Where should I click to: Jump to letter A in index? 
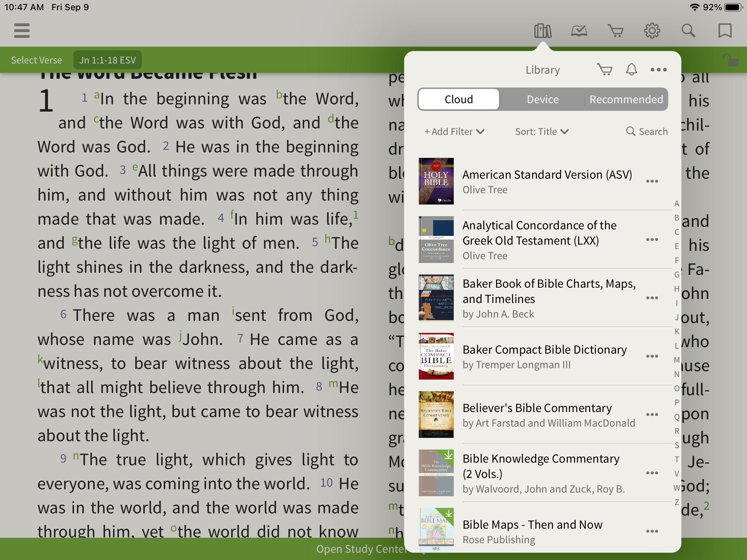click(677, 203)
